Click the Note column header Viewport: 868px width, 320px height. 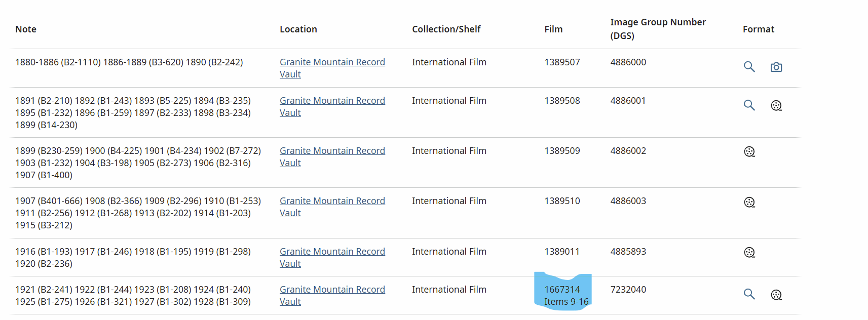[26, 29]
